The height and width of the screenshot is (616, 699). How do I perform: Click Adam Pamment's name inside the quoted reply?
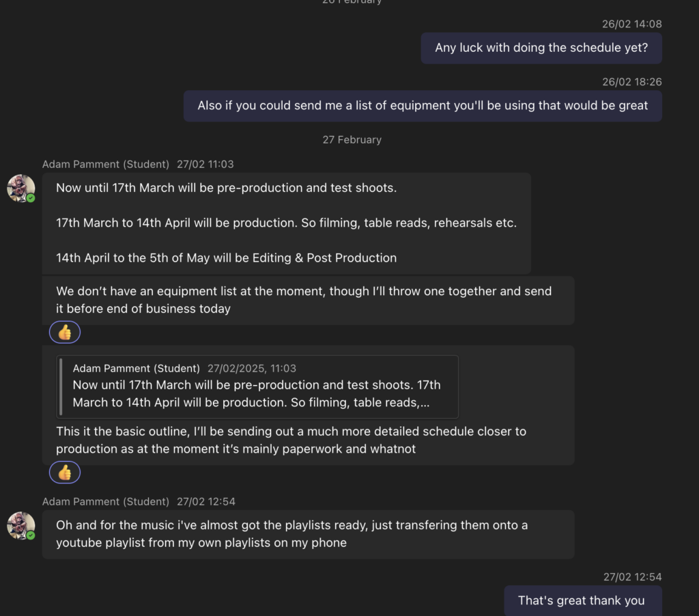(137, 369)
